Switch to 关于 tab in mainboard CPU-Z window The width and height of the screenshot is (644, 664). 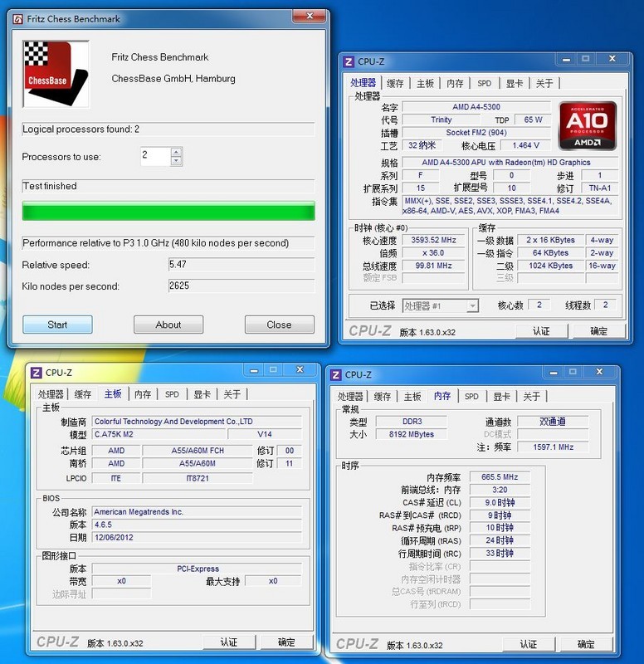pos(232,395)
